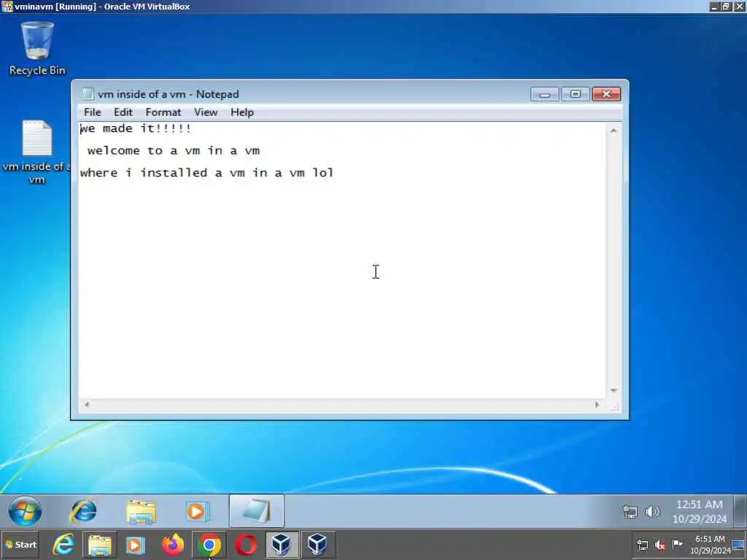Launch Opera from outer taskbar

pyautogui.click(x=245, y=545)
